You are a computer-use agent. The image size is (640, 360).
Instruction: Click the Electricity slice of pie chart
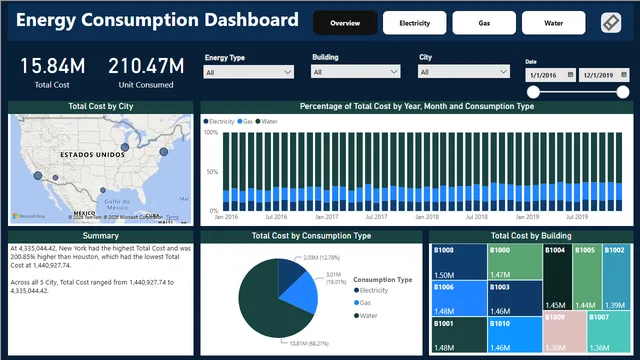289,273
